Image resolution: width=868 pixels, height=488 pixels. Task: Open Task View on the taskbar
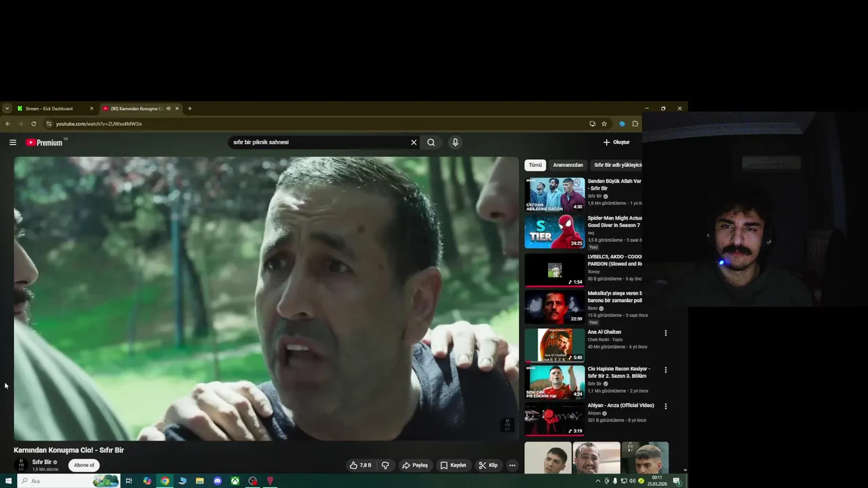pos(129,481)
